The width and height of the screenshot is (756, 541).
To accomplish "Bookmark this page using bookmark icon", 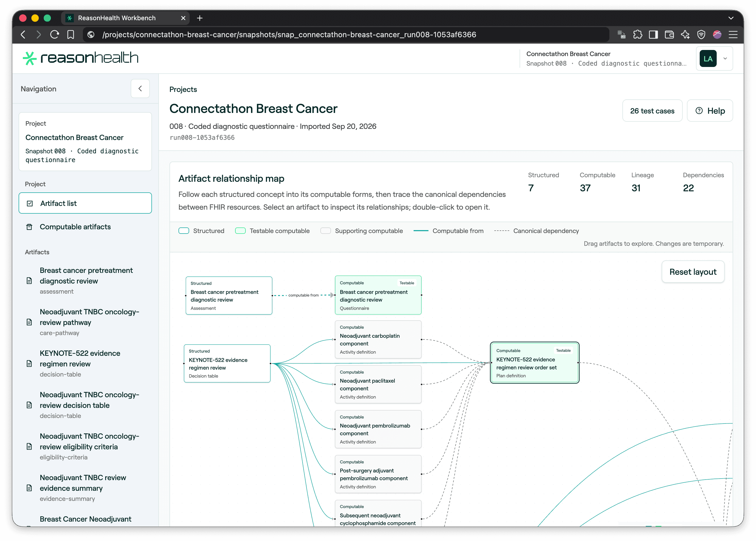I will [x=71, y=35].
